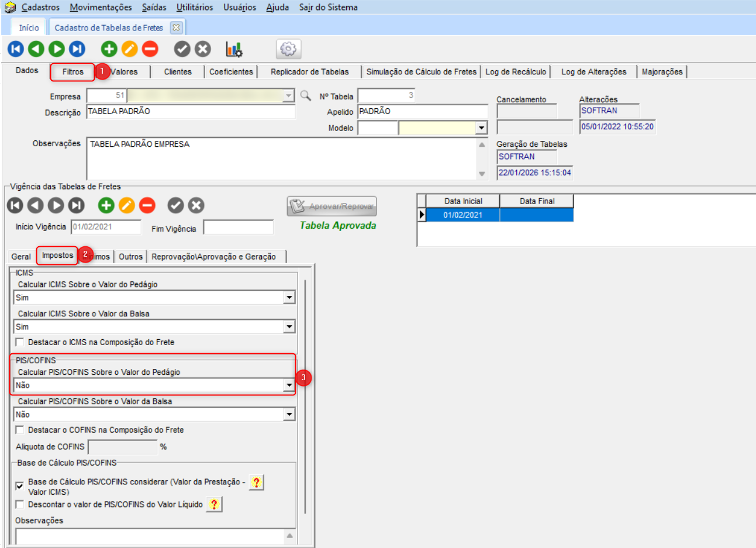The image size is (756, 548).
Task: Switch to the Filtros tab
Action: [x=73, y=72]
